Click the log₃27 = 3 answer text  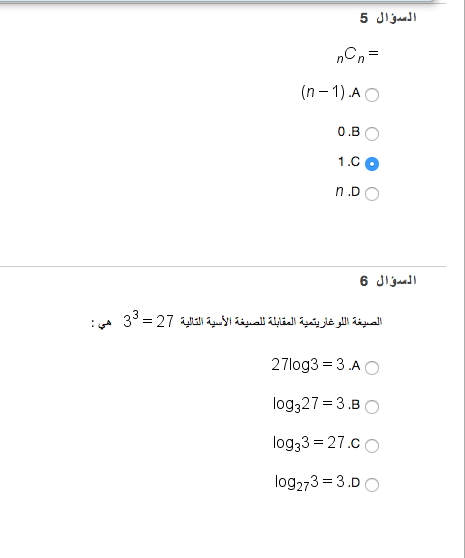click(x=309, y=404)
